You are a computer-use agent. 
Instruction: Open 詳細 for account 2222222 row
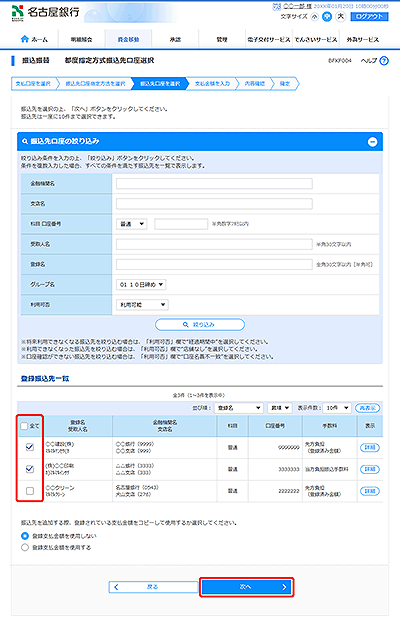[x=370, y=491]
